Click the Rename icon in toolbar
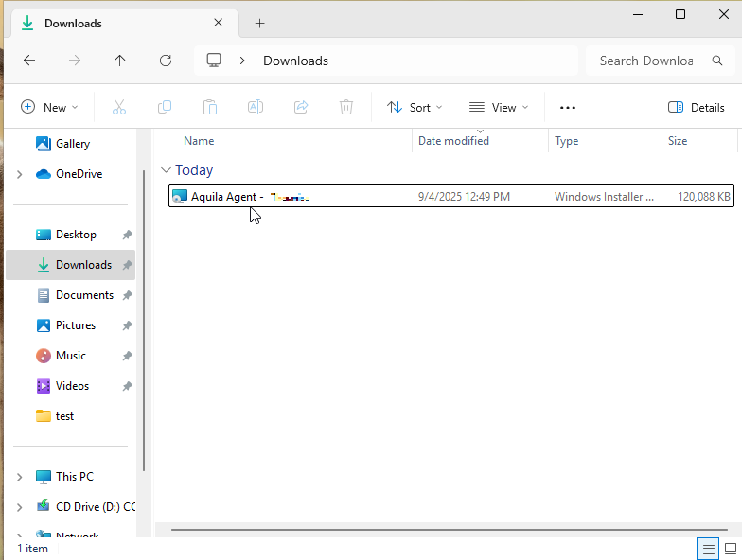Viewport: 742px width, 560px height. 256,107
